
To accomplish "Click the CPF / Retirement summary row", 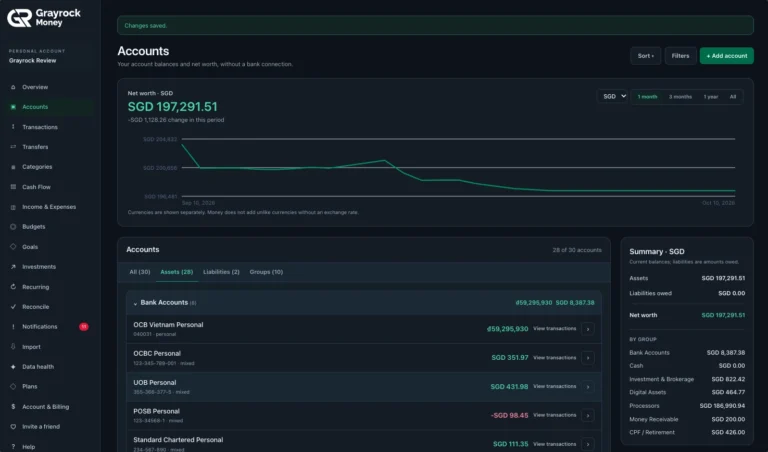I will 687,432.
